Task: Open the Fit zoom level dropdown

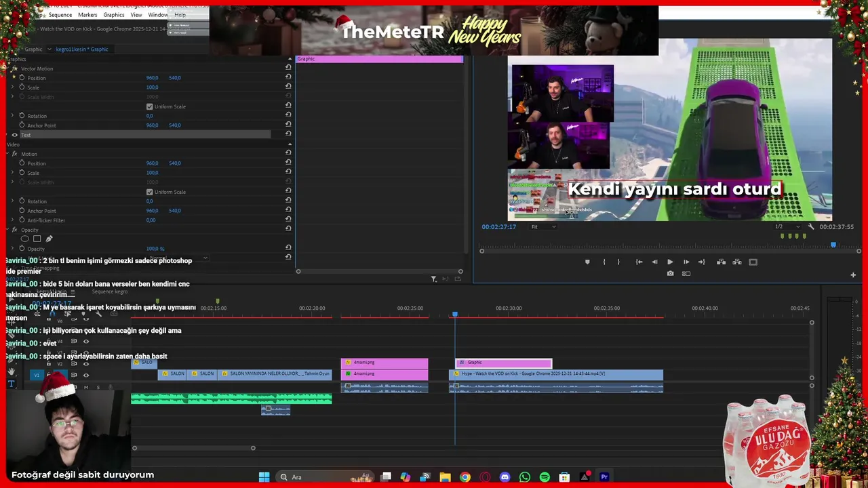Action: pyautogui.click(x=543, y=226)
